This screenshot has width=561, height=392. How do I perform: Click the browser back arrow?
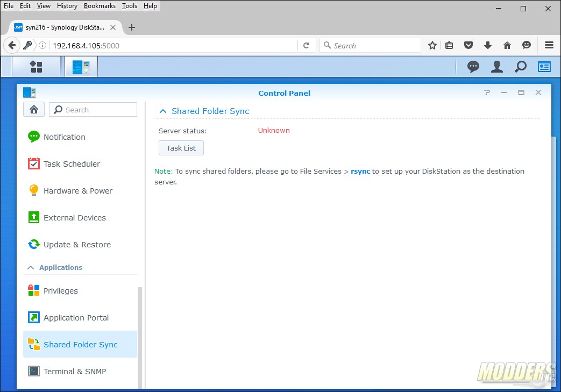pos(12,45)
